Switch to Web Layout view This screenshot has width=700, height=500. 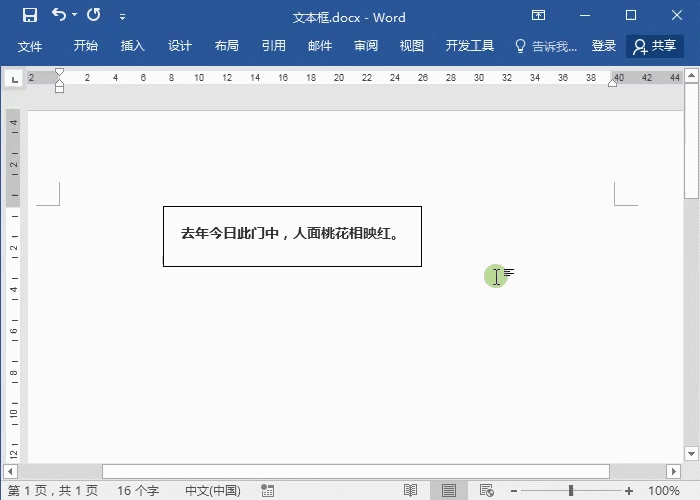coord(487,491)
